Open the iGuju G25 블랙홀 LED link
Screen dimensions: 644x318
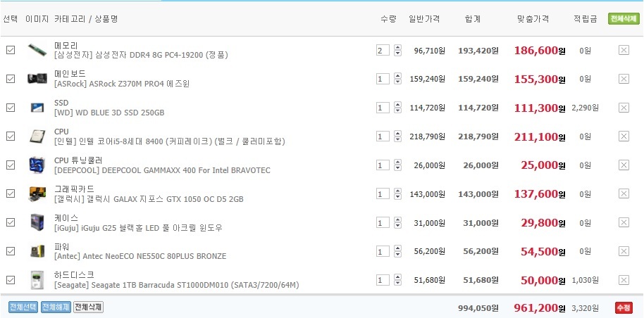point(138,228)
